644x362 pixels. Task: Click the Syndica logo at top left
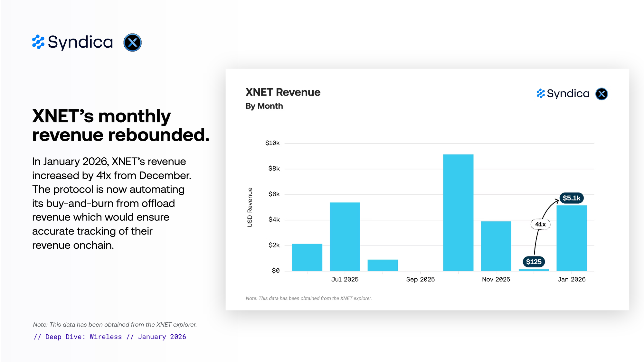point(73,42)
